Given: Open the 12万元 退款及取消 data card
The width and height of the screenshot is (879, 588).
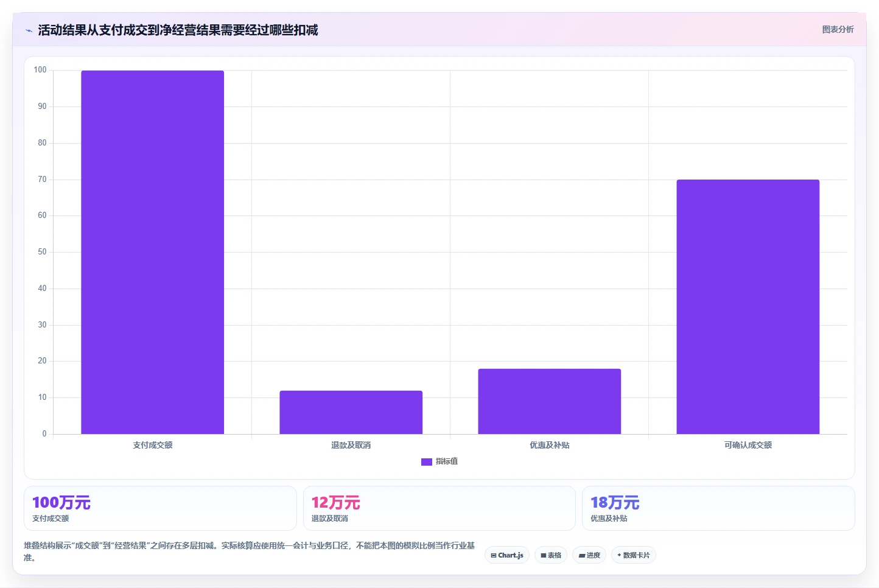Looking at the screenshot, I should pyautogui.click(x=439, y=508).
